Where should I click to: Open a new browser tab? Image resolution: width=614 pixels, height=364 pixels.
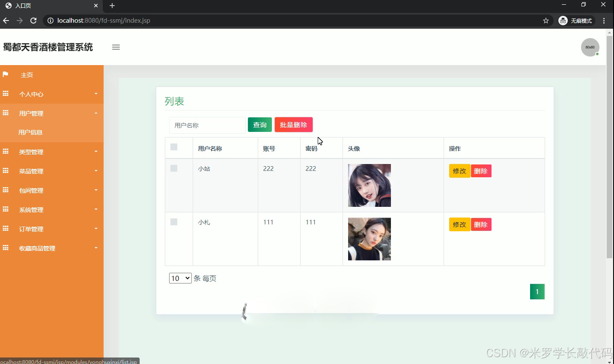tap(112, 6)
